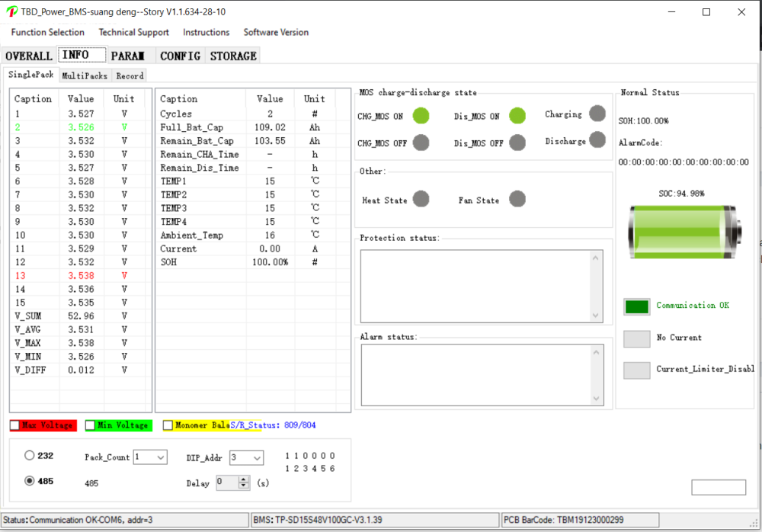Open the Instructions menu
The height and width of the screenshot is (532, 762).
click(x=206, y=32)
